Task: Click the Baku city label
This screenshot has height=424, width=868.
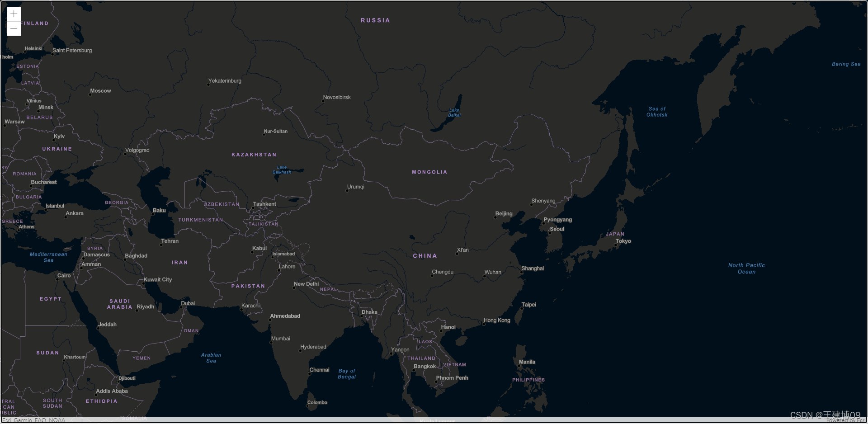Action: point(159,211)
